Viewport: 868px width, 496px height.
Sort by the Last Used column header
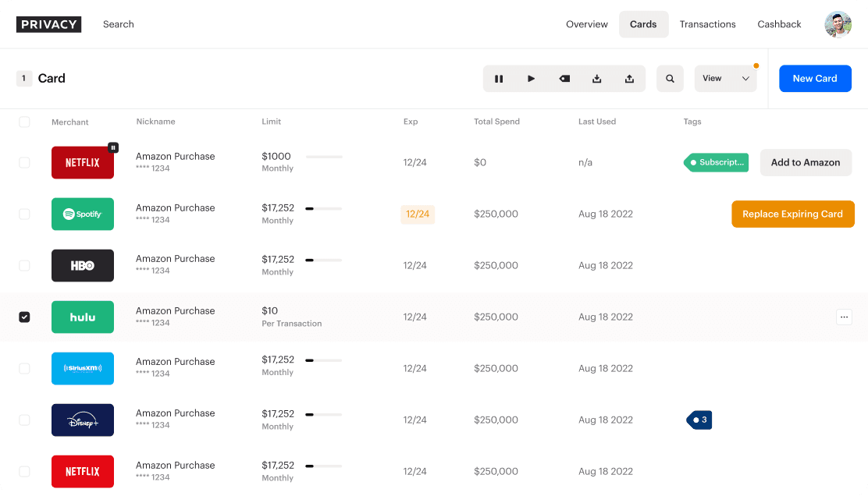(x=596, y=122)
